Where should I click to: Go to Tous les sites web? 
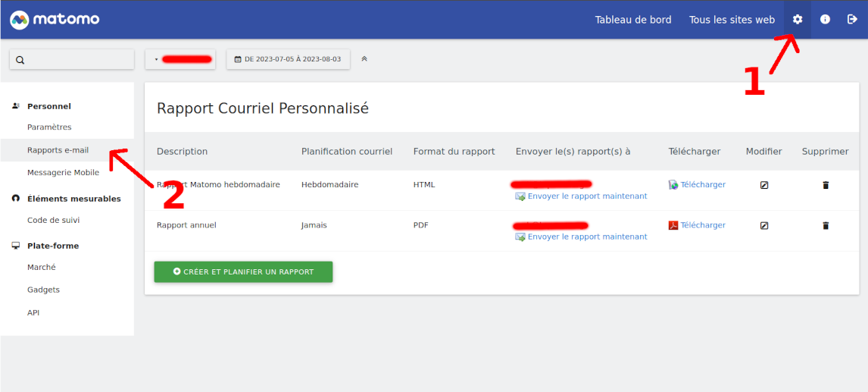click(732, 20)
